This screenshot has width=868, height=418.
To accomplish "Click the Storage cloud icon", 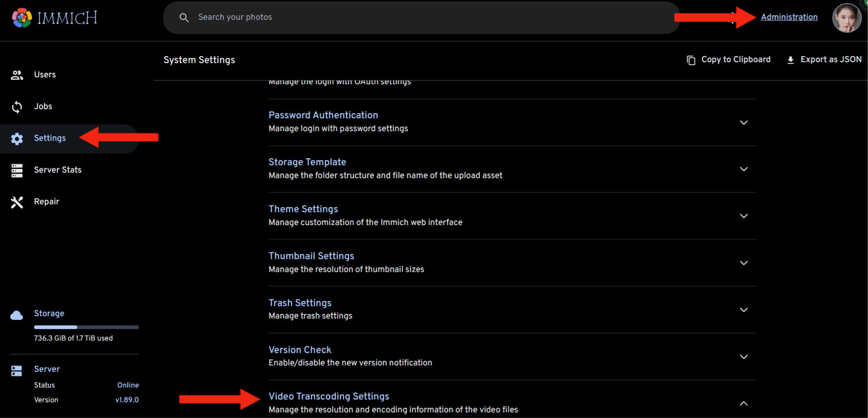I will 17,315.
